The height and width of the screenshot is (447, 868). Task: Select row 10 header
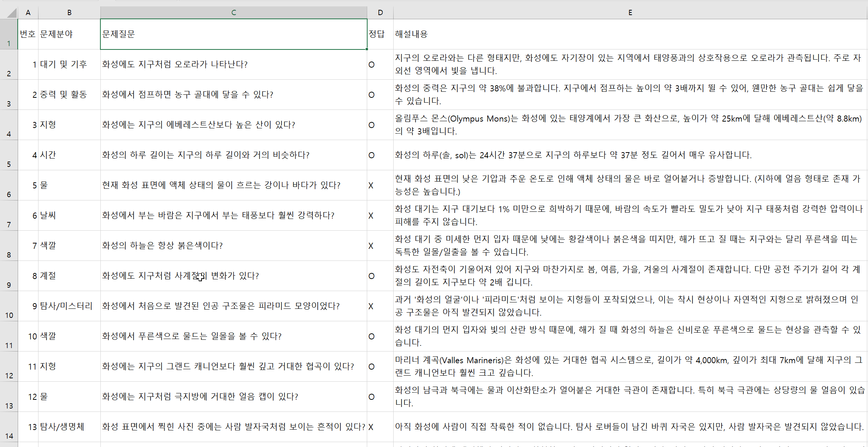click(x=9, y=306)
